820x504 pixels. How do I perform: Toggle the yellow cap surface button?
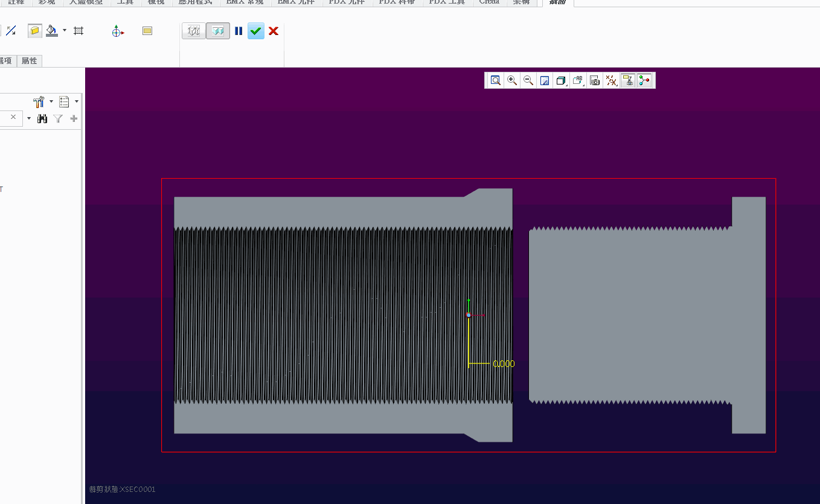tap(35, 31)
